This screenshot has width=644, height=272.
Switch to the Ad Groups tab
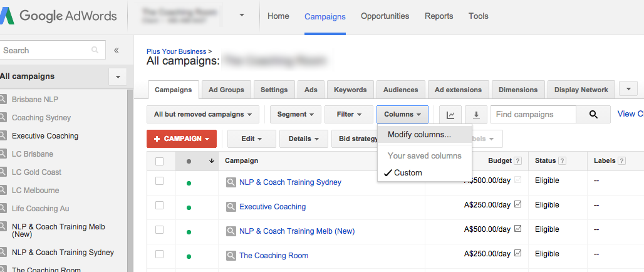point(226,90)
